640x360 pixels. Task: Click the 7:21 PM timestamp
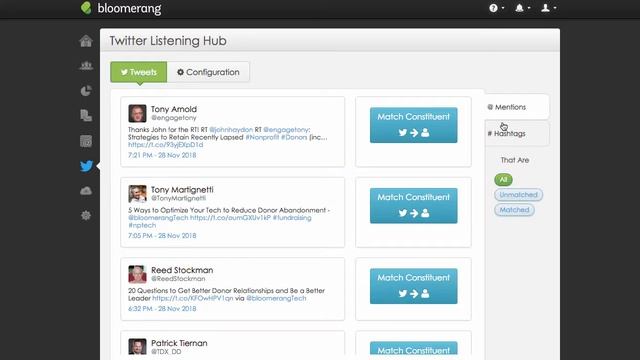click(x=162, y=155)
